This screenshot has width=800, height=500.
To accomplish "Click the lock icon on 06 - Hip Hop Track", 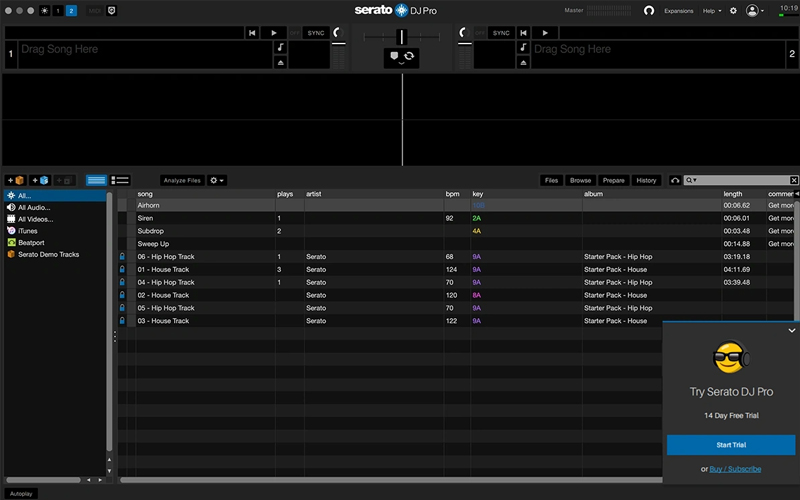I will (122, 257).
